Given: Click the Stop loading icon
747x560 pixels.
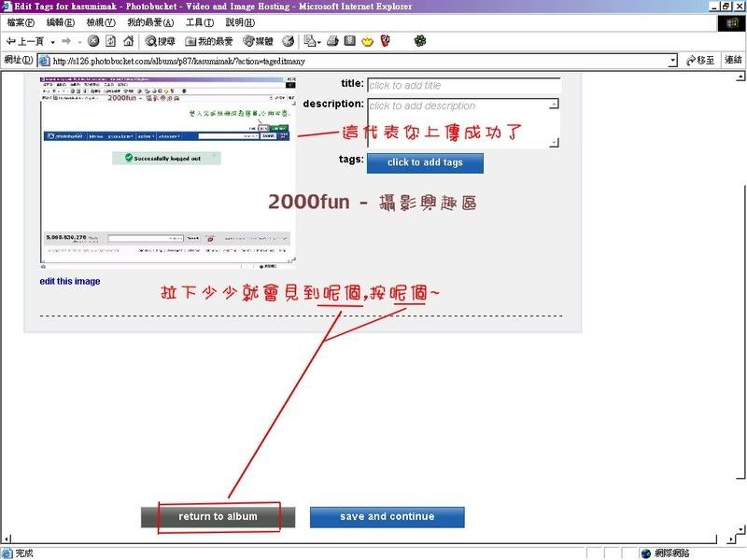Looking at the screenshot, I should click(93, 41).
